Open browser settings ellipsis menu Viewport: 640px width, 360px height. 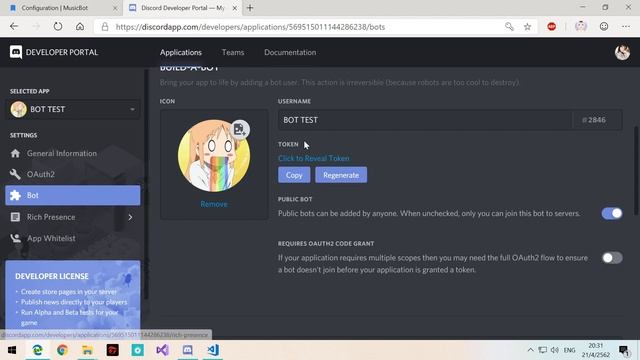tap(626, 27)
